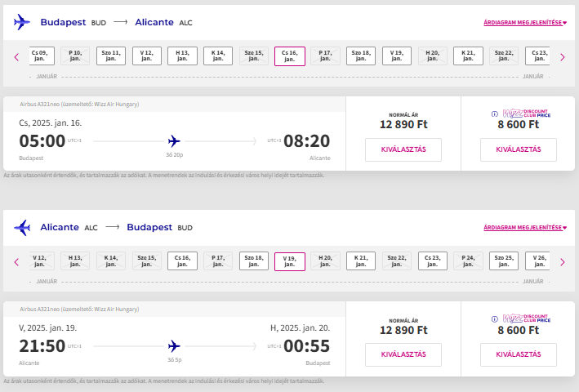The image size is (579, 392).
Task: Click the airplane icon next to Budapest BUD header
Action: tap(22, 22)
